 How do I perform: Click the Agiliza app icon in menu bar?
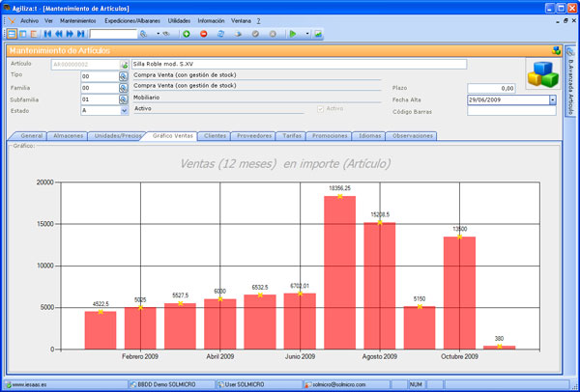pos(12,21)
